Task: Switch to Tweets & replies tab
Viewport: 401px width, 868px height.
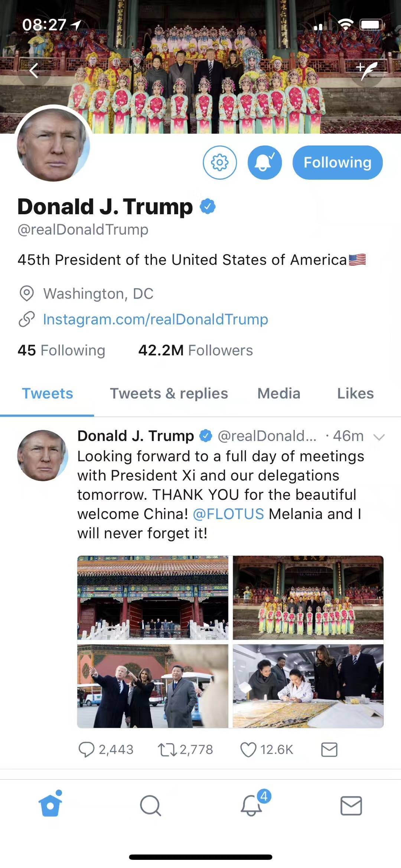Action: 169,394
